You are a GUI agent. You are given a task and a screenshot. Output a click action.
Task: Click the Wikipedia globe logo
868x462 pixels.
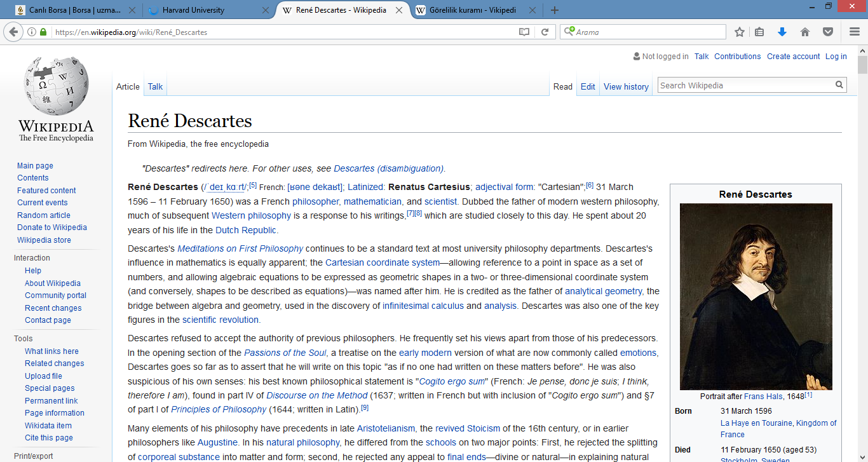(x=55, y=85)
